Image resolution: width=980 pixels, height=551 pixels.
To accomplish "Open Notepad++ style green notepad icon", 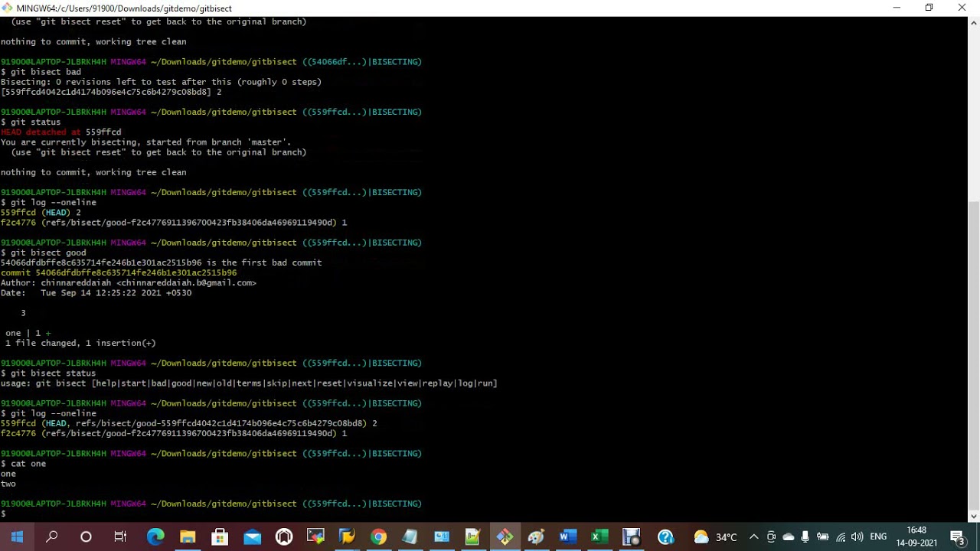I will pyautogui.click(x=472, y=536).
